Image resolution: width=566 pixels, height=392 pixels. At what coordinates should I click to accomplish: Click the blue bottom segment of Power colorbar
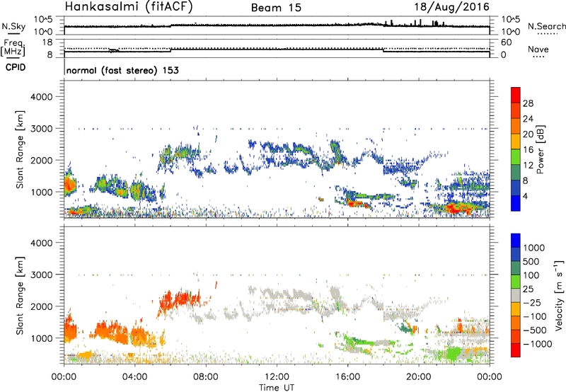tap(516, 203)
